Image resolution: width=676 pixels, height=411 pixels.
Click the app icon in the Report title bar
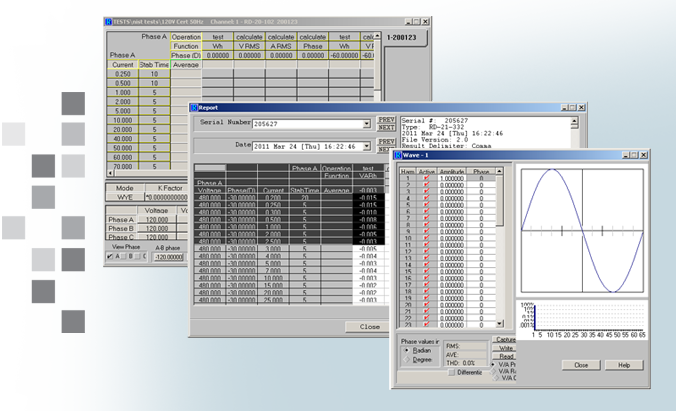(194, 107)
